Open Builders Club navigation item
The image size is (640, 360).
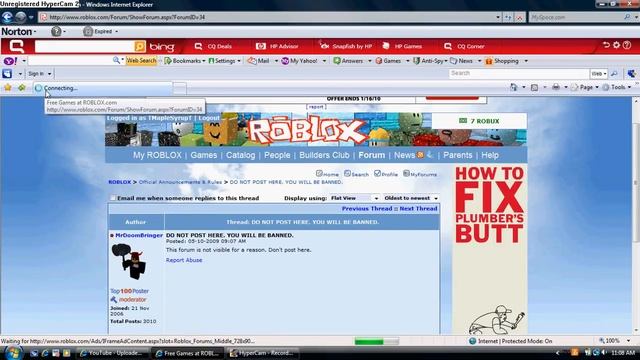[324, 155]
